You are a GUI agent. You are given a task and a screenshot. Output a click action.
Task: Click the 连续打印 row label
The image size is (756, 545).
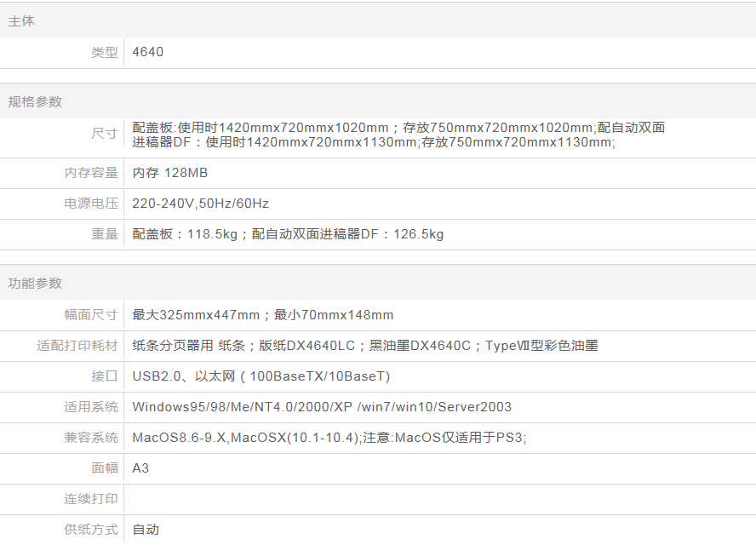[x=91, y=499]
